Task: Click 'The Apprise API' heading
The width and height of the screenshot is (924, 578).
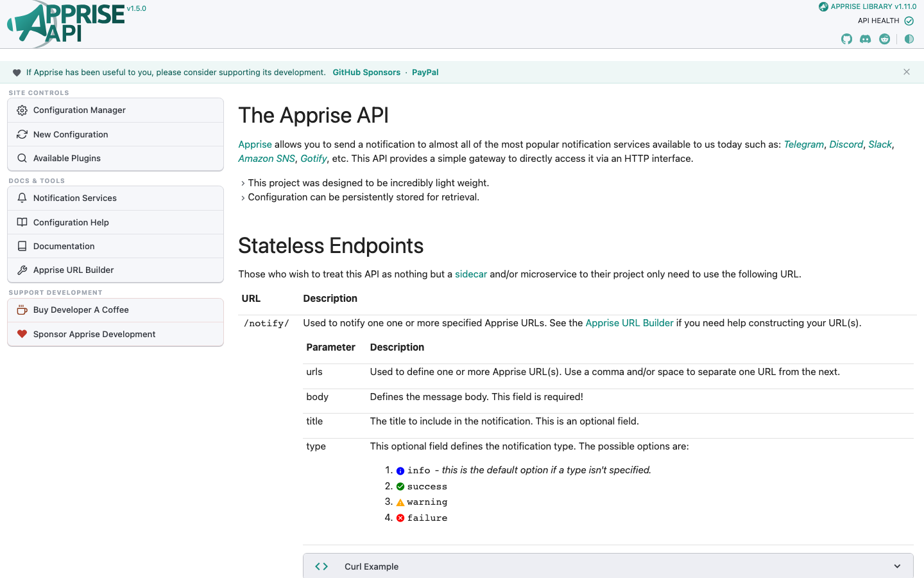Action: point(313,116)
